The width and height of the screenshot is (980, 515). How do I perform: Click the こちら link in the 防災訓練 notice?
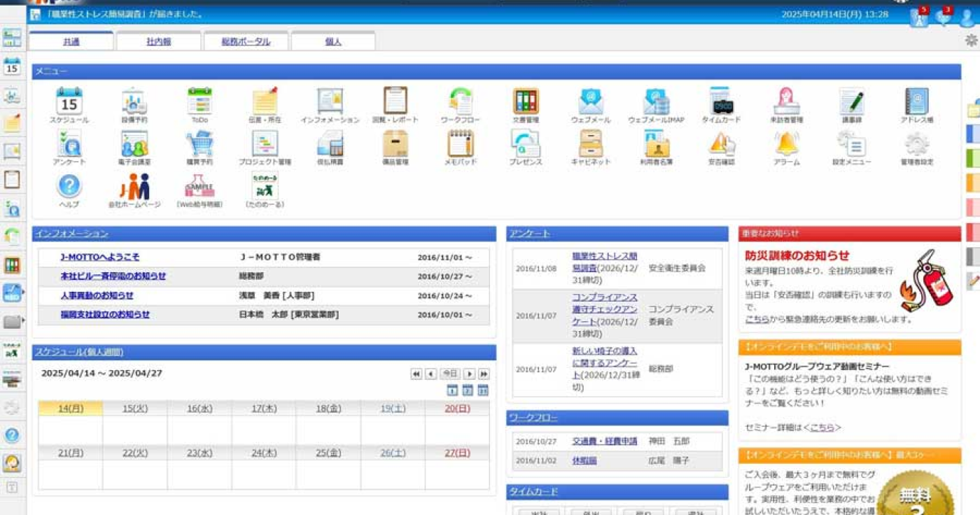[x=757, y=319]
